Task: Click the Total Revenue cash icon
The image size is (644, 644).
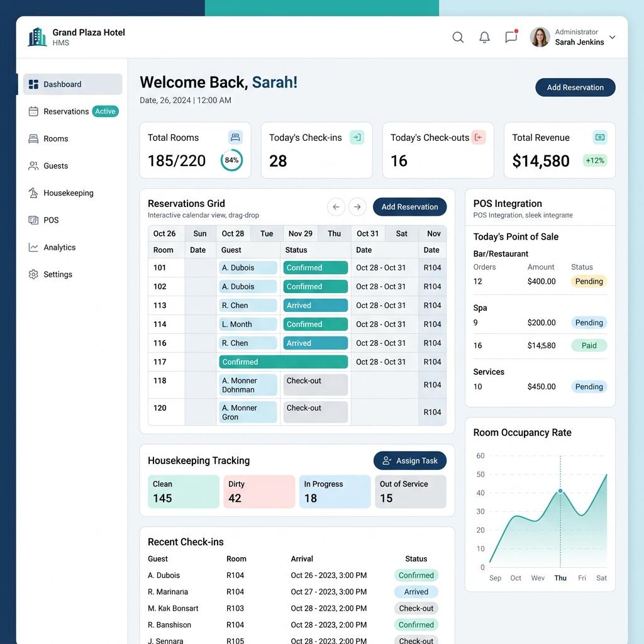Action: 600,137
